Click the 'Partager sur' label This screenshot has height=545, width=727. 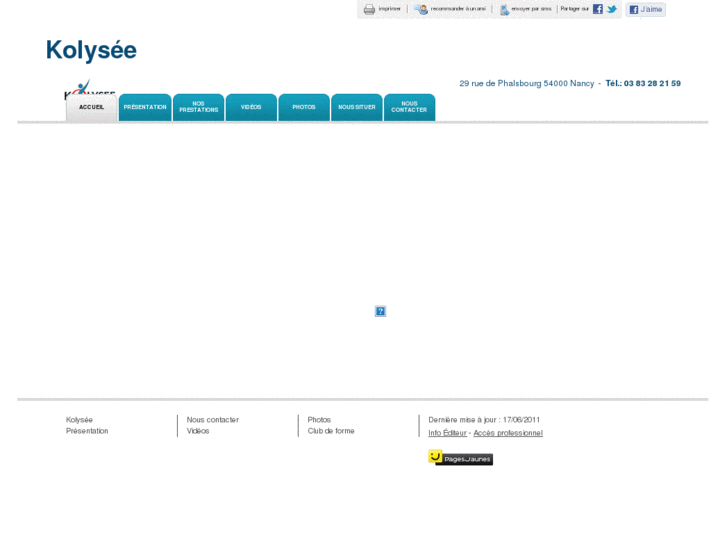click(x=574, y=9)
